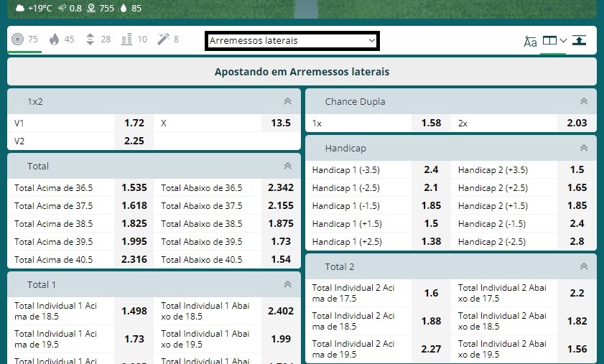Click the weather temperature cloud icon
The height and width of the screenshot is (364, 604).
click(20, 8)
